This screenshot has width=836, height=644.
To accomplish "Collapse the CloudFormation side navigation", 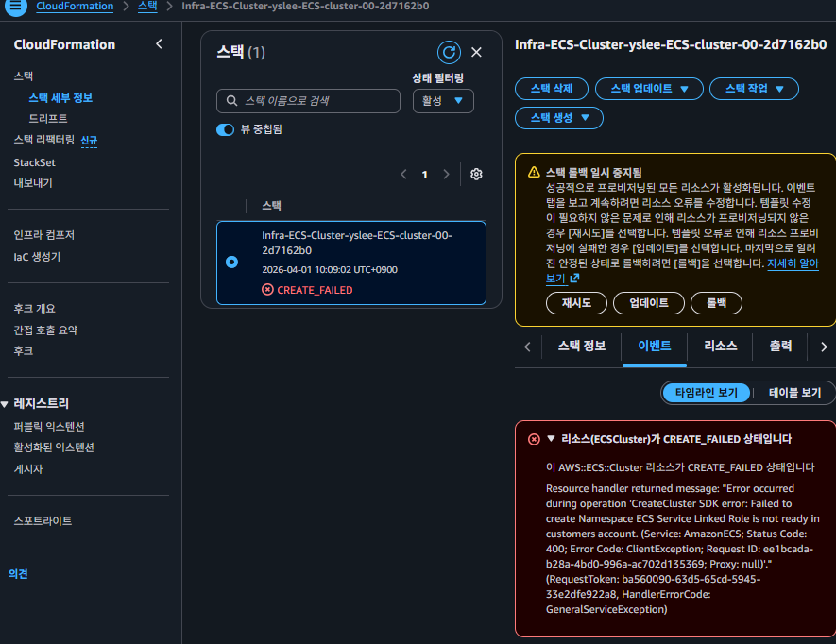I will coord(159,44).
